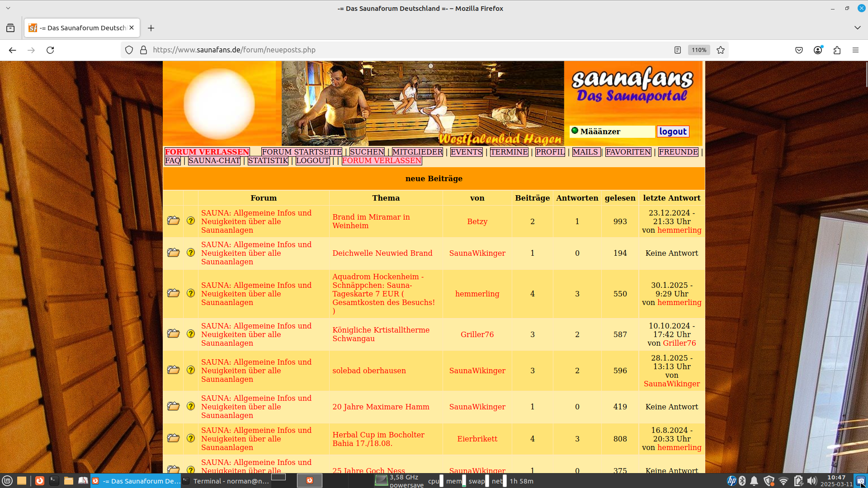Open the FREUNDE menu link
This screenshot has height=488, width=868.
pyautogui.click(x=678, y=152)
